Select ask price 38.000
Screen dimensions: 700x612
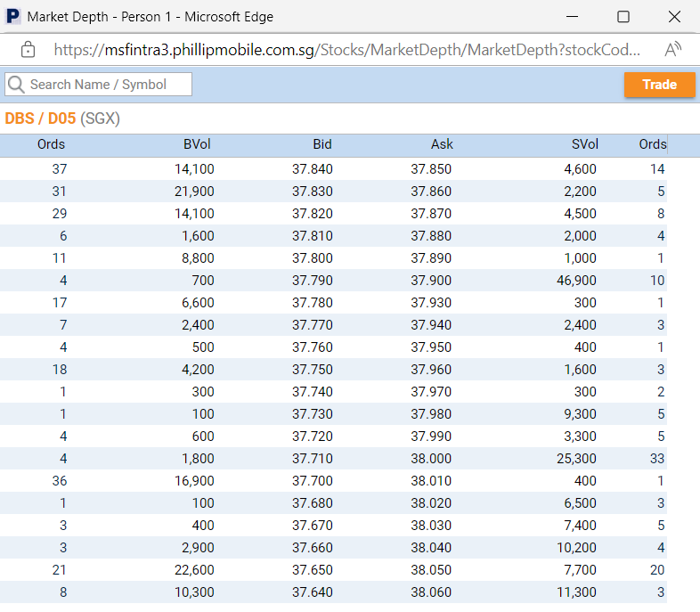(x=431, y=460)
